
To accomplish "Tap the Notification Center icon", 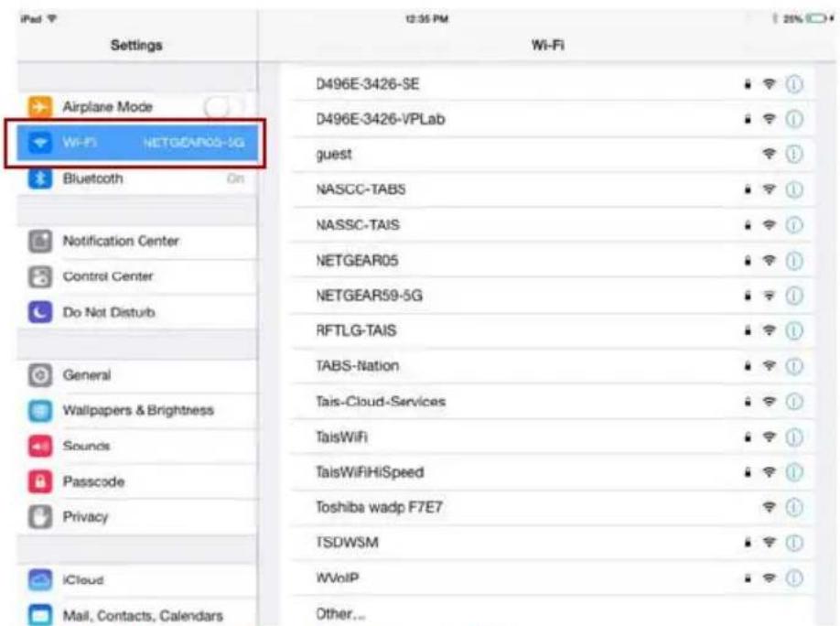I will click(x=40, y=242).
